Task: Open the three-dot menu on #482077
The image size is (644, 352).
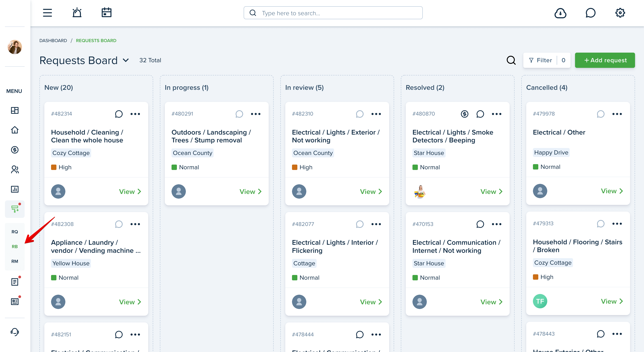Action: pyautogui.click(x=376, y=224)
